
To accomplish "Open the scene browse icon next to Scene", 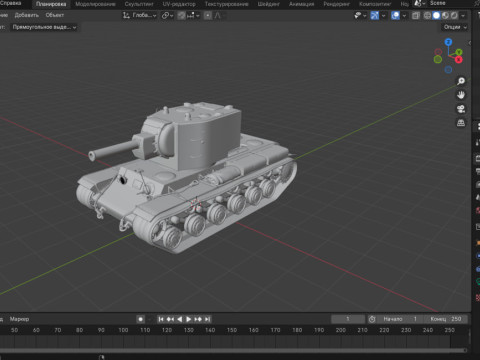I will [419, 3].
